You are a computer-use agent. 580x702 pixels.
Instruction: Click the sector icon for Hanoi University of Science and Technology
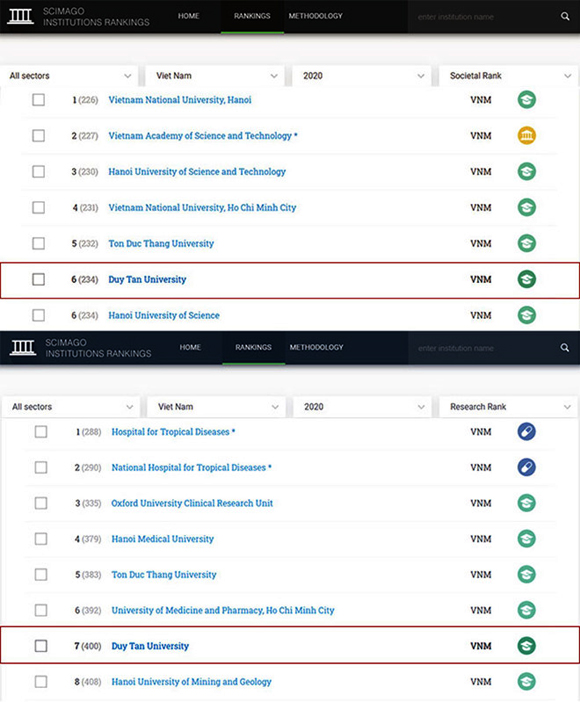527,171
